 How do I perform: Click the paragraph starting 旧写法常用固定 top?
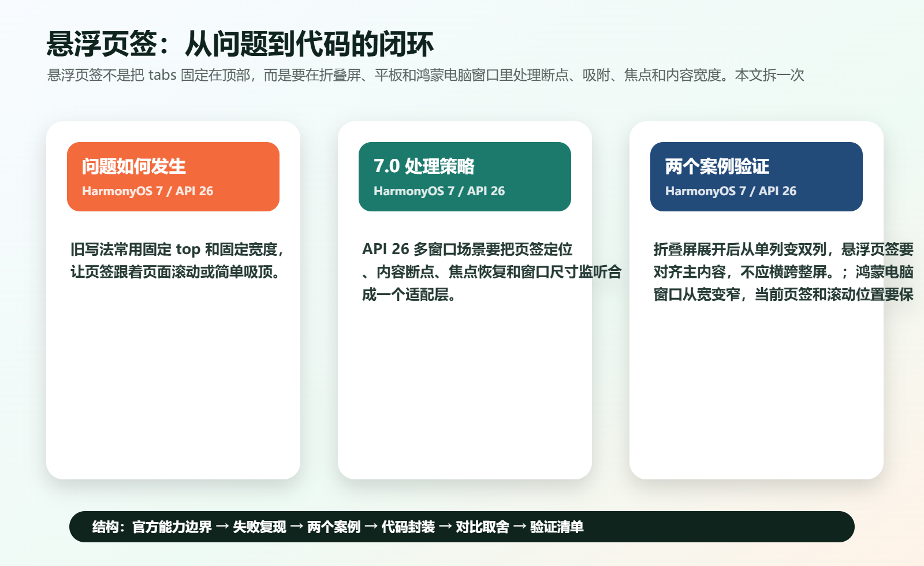click(178, 260)
